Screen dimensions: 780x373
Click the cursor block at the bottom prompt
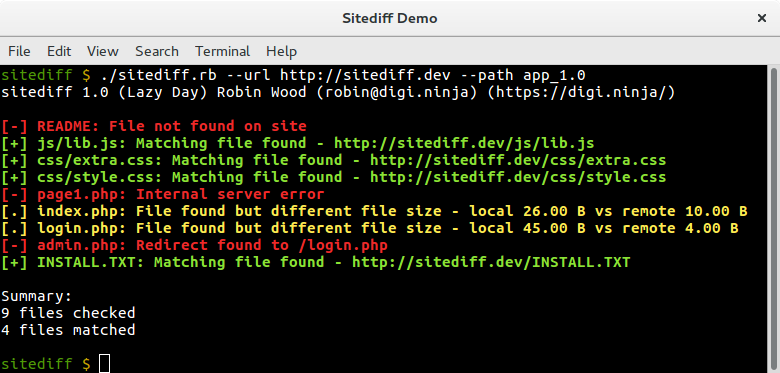coord(104,364)
